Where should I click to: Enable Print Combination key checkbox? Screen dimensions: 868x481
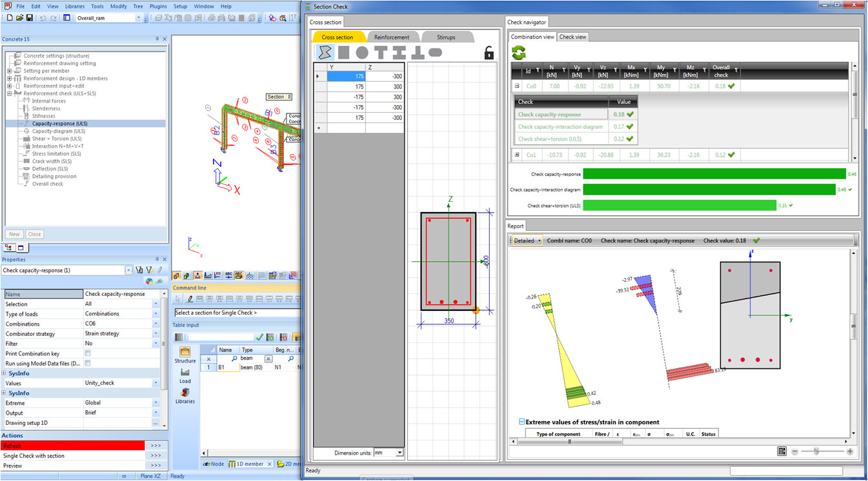[x=88, y=353]
